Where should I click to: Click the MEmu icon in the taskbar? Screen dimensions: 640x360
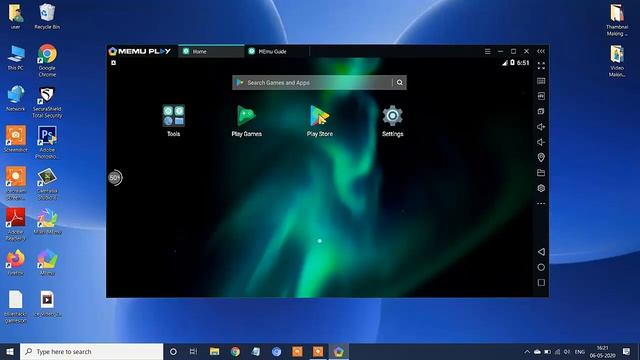(x=338, y=351)
